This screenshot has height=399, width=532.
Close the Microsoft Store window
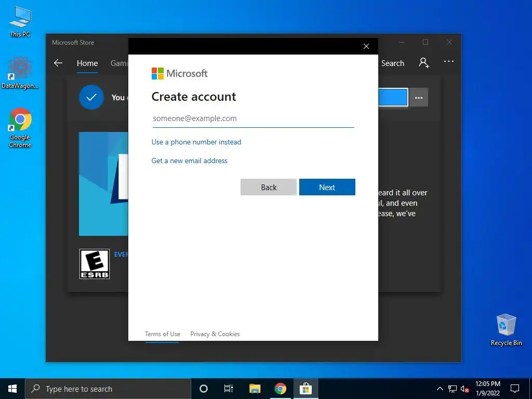[449, 43]
